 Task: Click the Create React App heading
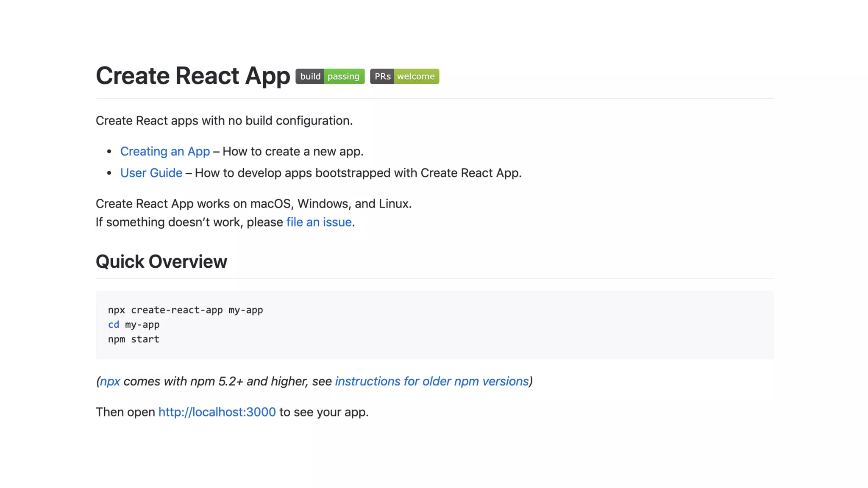coord(192,76)
